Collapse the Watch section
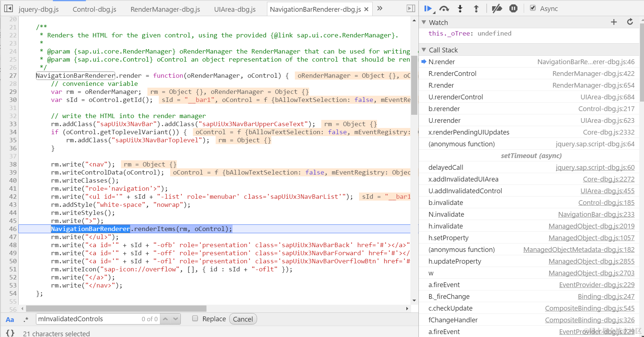This screenshot has height=337, width=644. [x=424, y=22]
